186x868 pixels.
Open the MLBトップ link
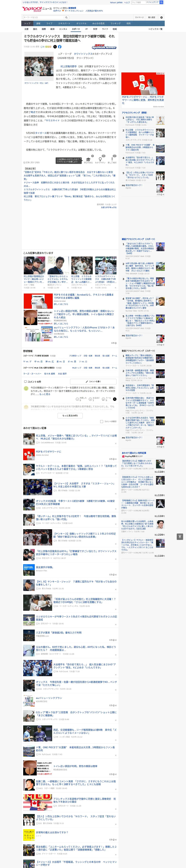(x=77, y=368)
